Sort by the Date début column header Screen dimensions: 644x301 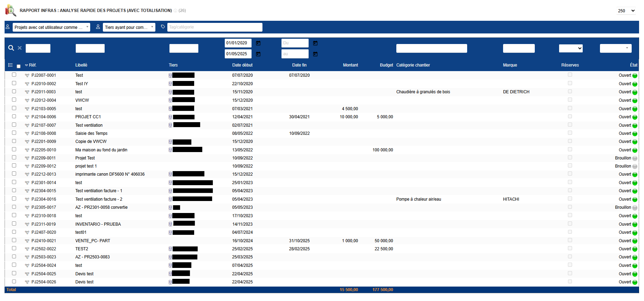click(242, 65)
